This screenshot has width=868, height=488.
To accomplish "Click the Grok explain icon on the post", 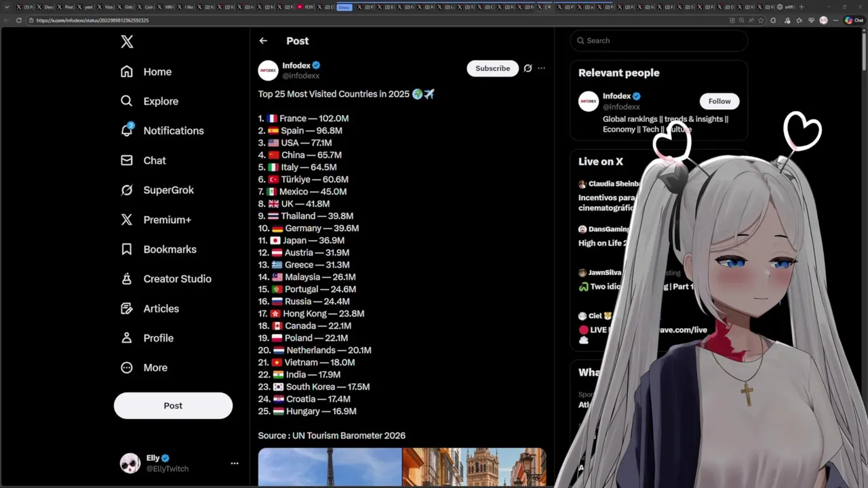I will pos(528,68).
